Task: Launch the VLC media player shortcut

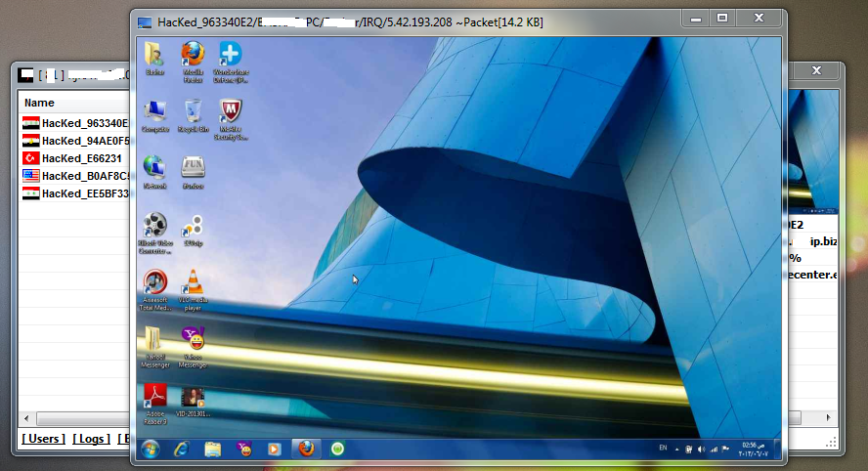Action: click(x=193, y=290)
